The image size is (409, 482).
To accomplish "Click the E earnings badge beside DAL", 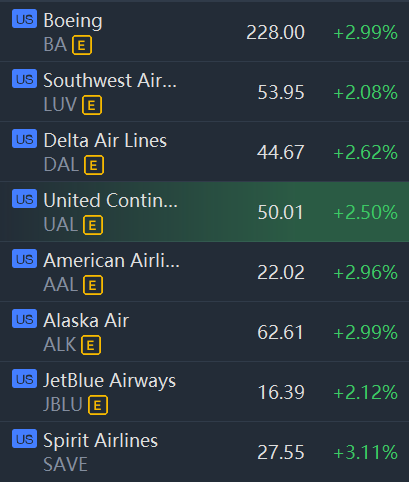I will pyautogui.click(x=94, y=165).
